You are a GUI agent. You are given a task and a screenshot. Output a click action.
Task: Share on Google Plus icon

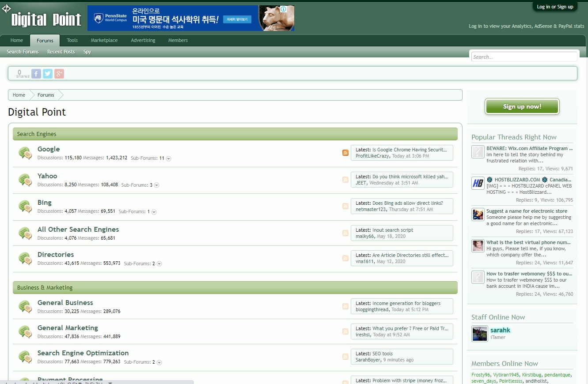point(59,74)
